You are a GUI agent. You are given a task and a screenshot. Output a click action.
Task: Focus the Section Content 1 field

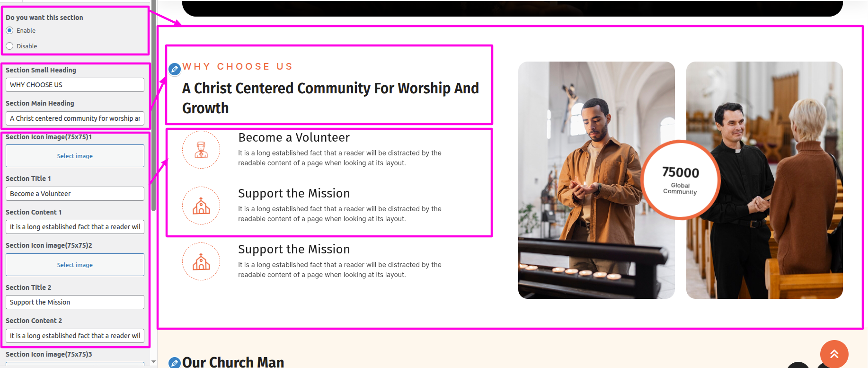click(75, 227)
